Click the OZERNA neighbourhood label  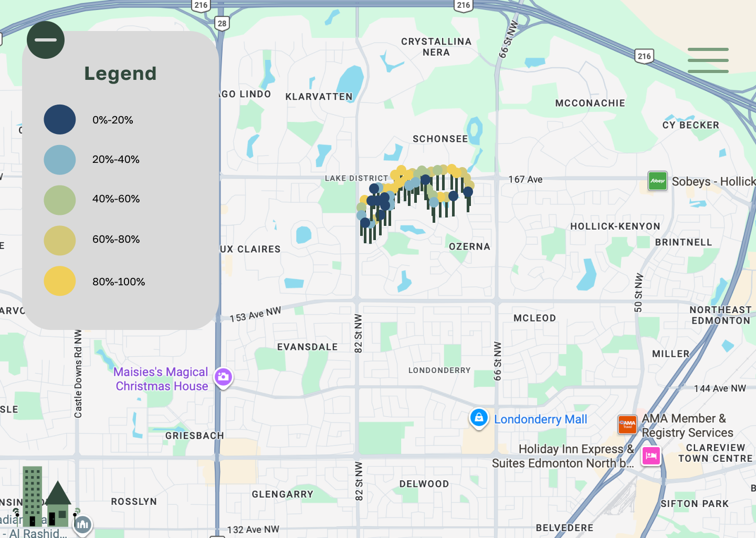point(470,246)
